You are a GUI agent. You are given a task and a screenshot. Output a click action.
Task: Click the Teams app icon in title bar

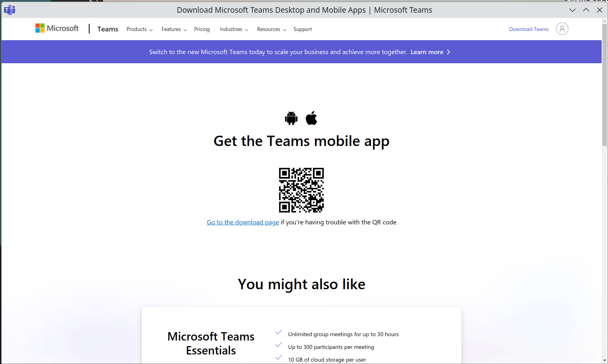[x=10, y=10]
